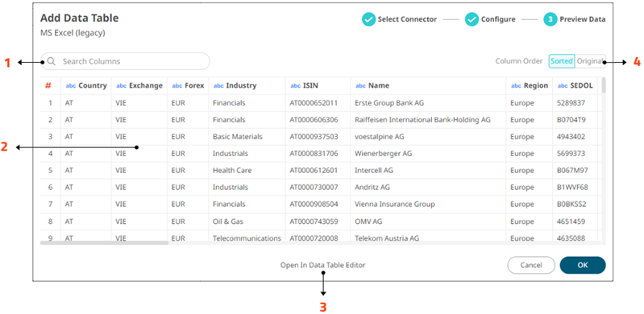The height and width of the screenshot is (314, 644).
Task: Click the Column Order label
Action: click(519, 61)
